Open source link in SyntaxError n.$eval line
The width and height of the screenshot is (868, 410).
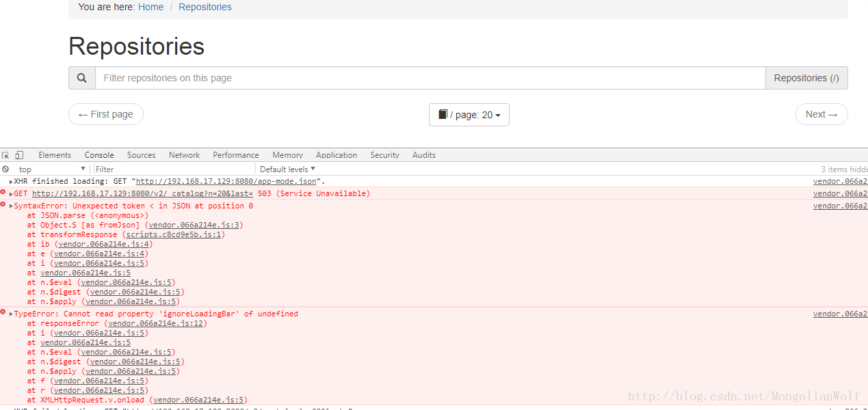coord(126,282)
